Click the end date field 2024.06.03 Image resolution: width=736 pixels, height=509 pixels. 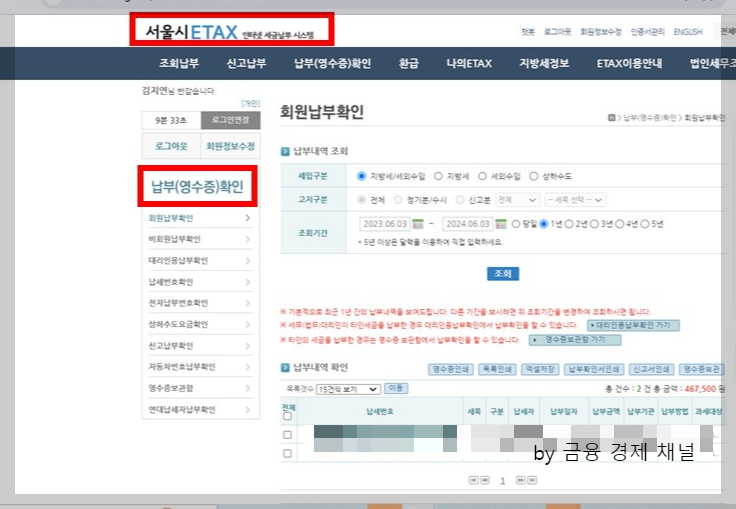pos(468,224)
